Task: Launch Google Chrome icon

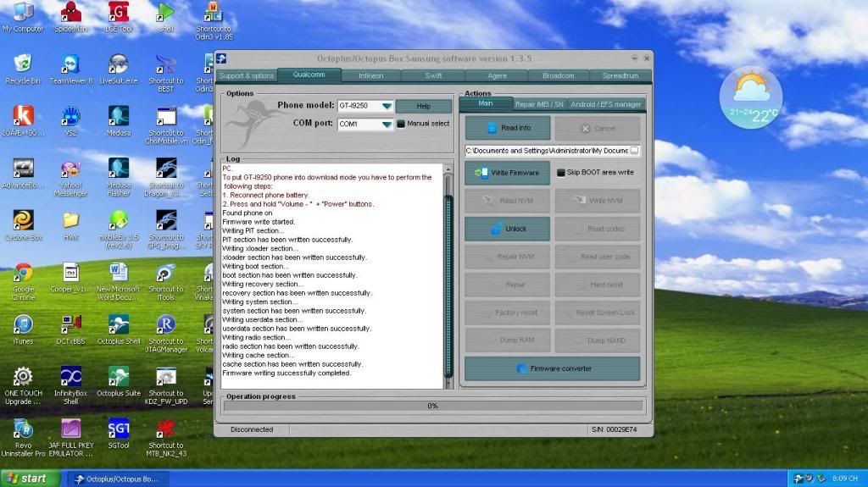Action: click(x=23, y=282)
